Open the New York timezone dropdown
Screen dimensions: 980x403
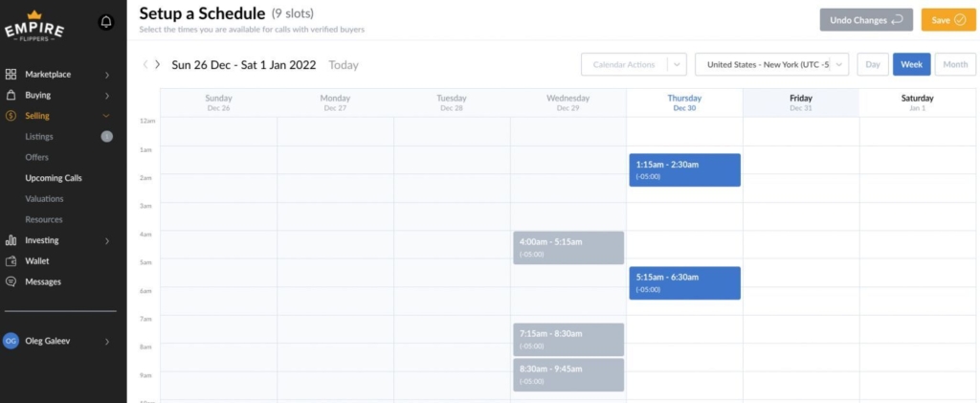(771, 64)
